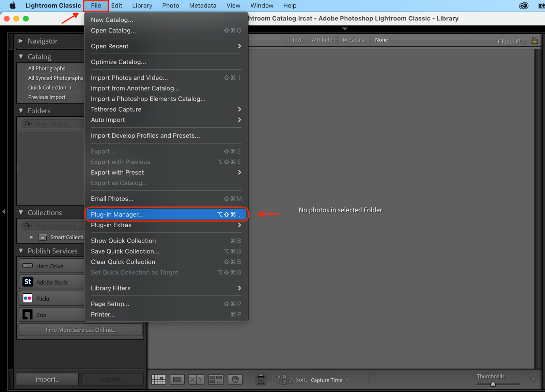Image resolution: width=545 pixels, height=392 pixels.
Task: Open the Apple menu
Action: coord(13,5)
